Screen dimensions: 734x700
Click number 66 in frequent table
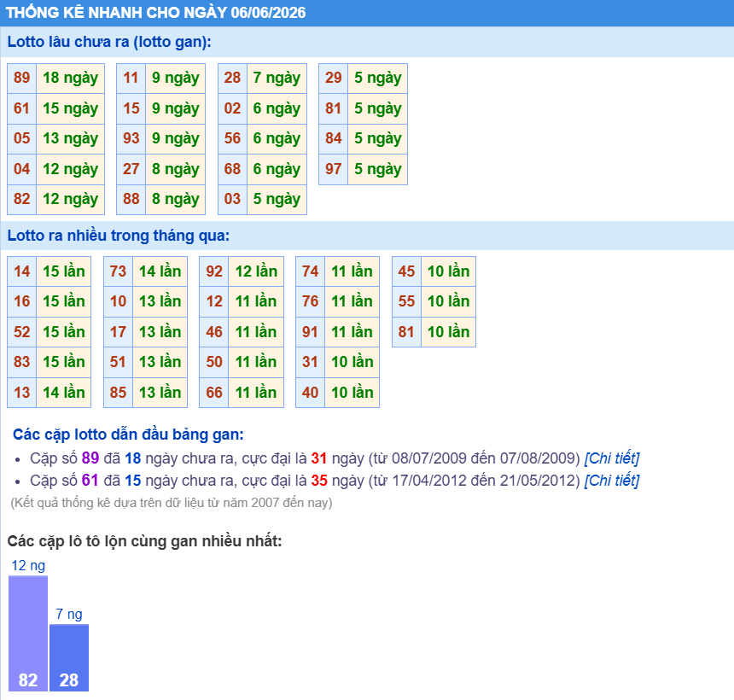point(214,393)
